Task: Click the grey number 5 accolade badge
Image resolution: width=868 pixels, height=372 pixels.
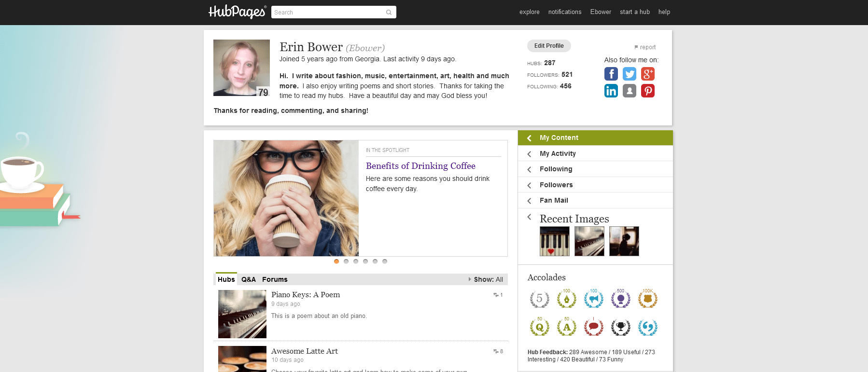Action: coord(540,299)
